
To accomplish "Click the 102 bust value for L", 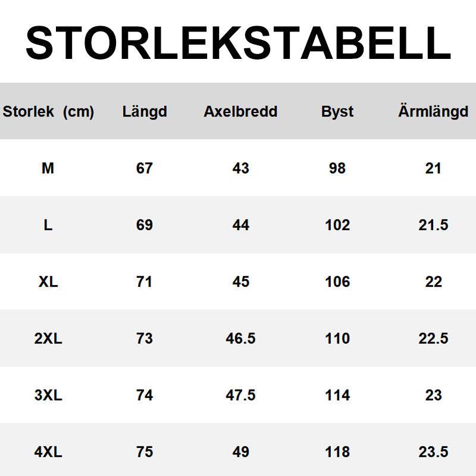I will tap(337, 225).
